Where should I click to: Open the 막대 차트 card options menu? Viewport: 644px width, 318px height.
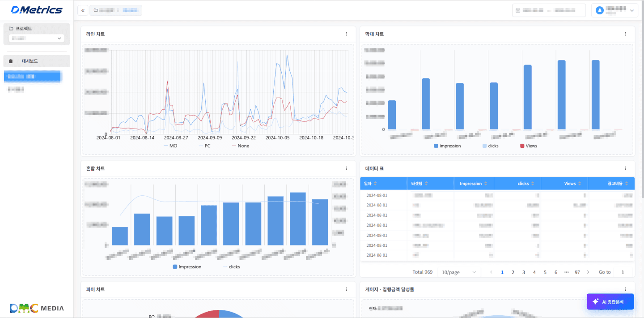pos(625,34)
